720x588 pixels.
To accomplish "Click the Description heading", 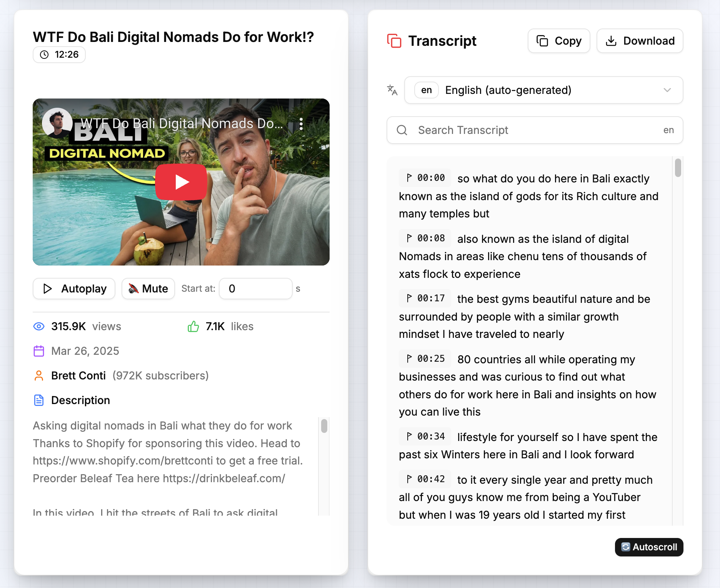I will tap(81, 401).
